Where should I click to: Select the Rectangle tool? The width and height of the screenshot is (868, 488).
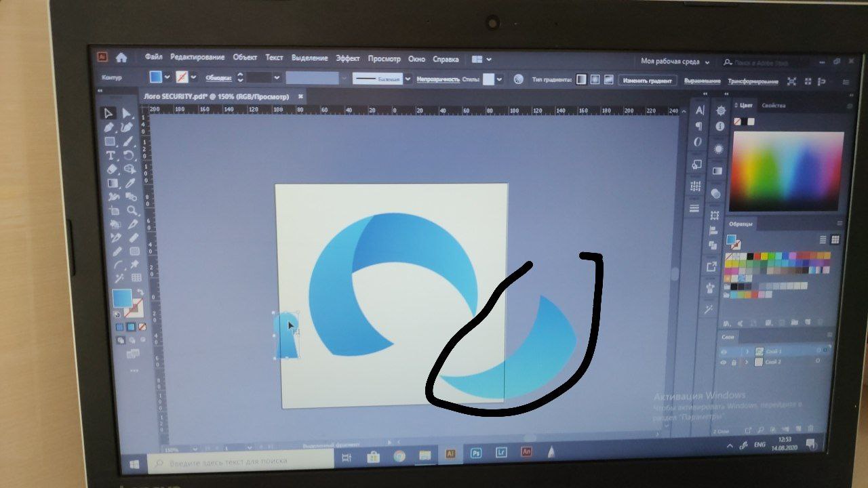click(109, 142)
